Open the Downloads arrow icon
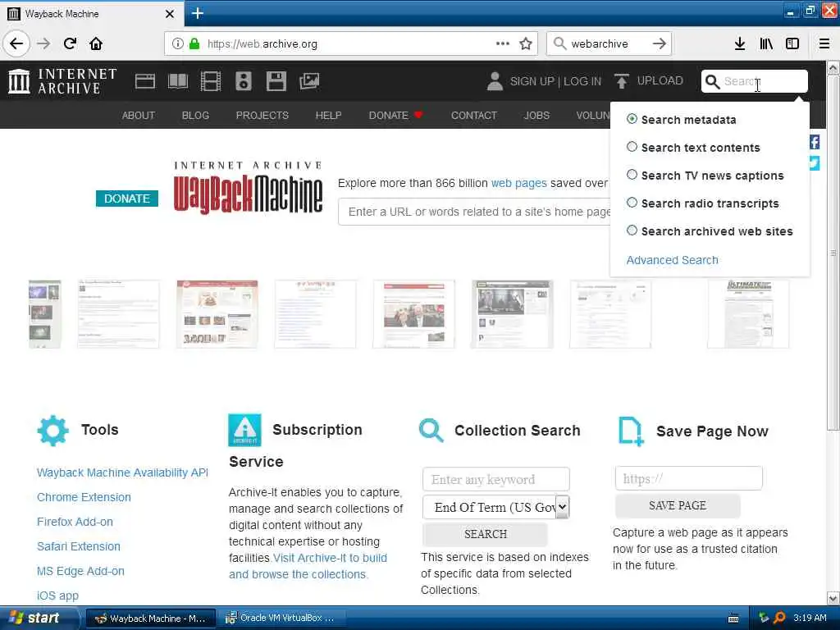This screenshot has width=840, height=630. pos(739,43)
